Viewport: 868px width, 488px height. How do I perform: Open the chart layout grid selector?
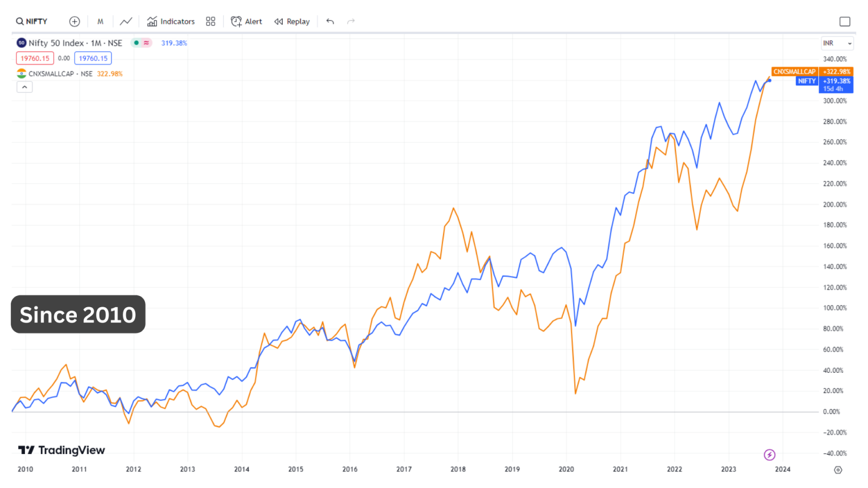(210, 21)
